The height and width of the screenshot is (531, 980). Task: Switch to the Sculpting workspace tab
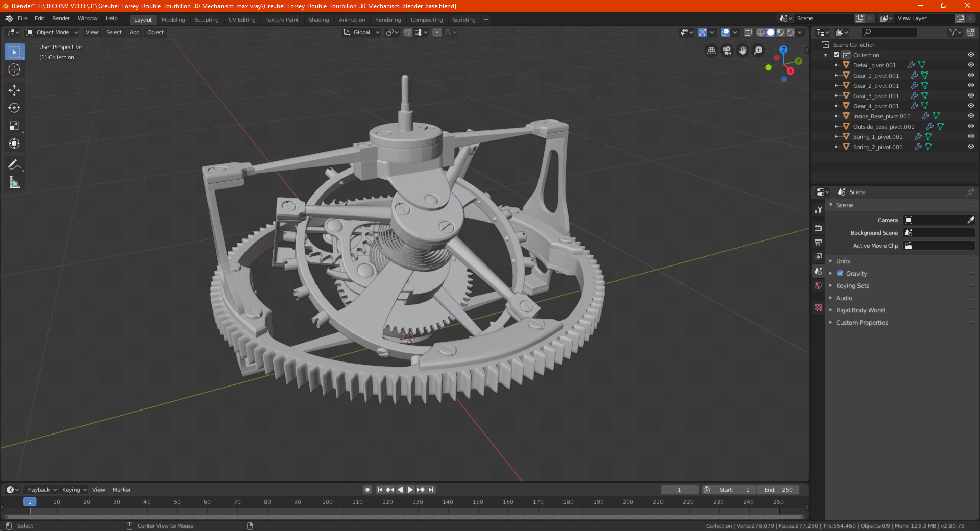click(x=206, y=20)
